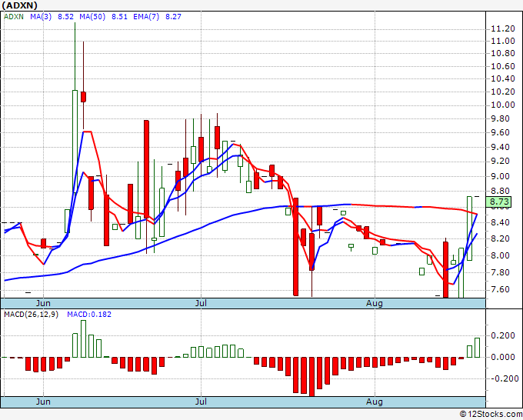Select the 9.60 price axis label
The width and height of the screenshot is (523, 420).
tap(501, 133)
